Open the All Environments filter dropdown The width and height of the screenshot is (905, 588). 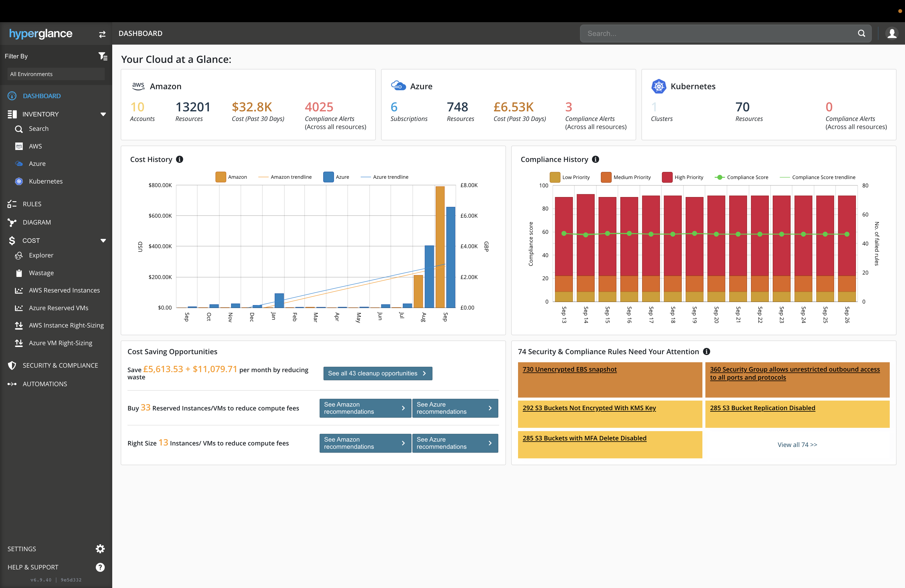click(x=56, y=74)
